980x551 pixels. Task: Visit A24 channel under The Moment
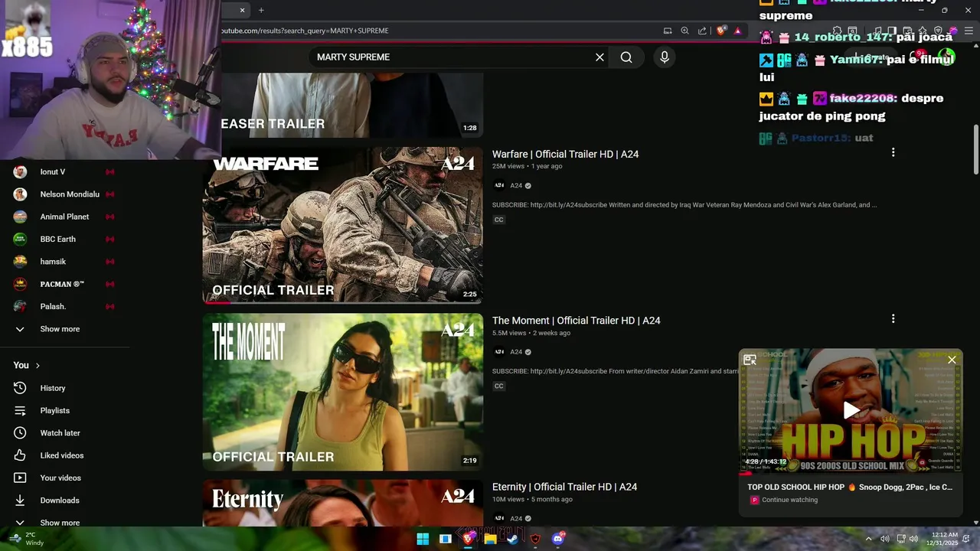pos(516,352)
